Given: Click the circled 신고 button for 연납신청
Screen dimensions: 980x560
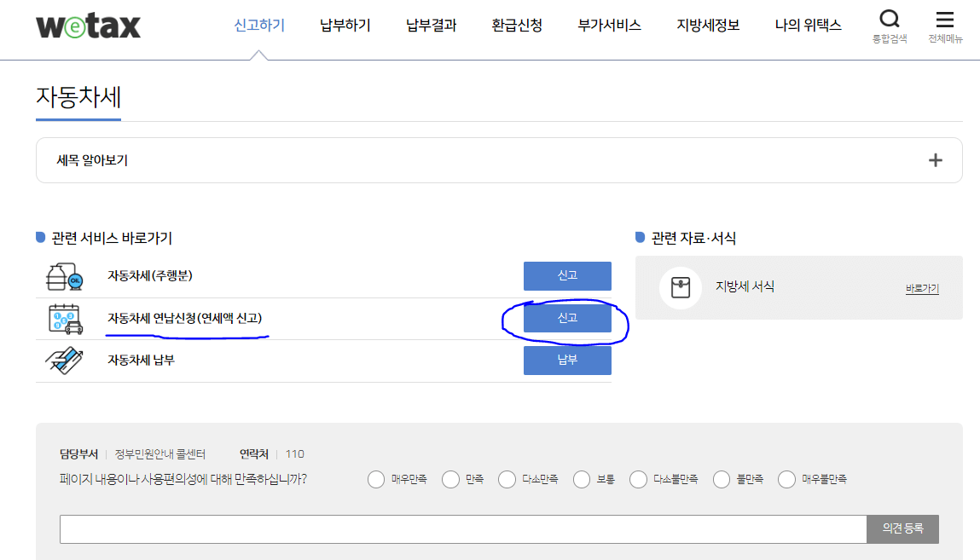Looking at the screenshot, I should point(567,318).
